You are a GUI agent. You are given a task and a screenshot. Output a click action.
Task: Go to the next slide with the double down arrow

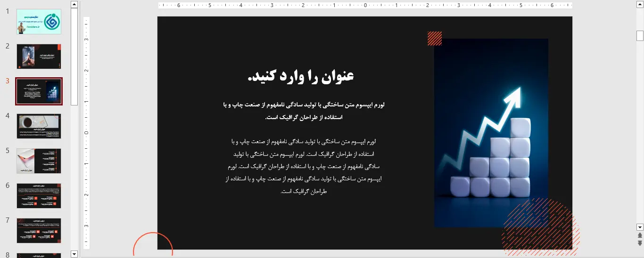(x=640, y=243)
